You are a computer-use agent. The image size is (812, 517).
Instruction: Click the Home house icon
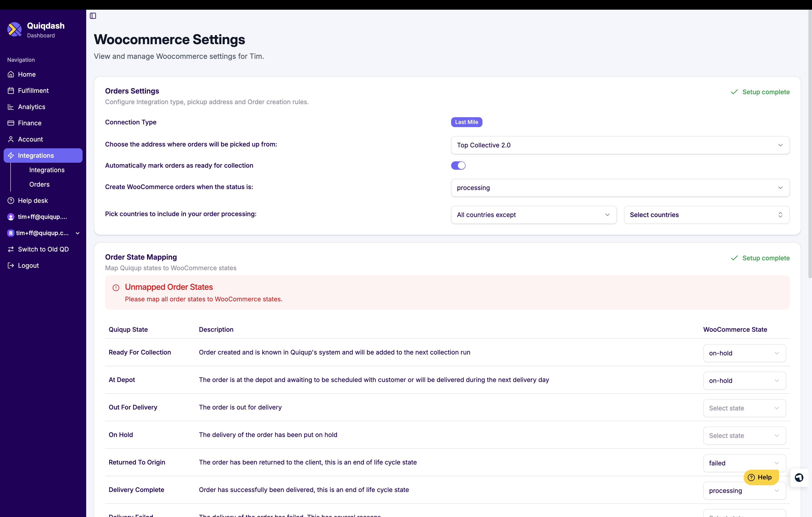point(11,74)
